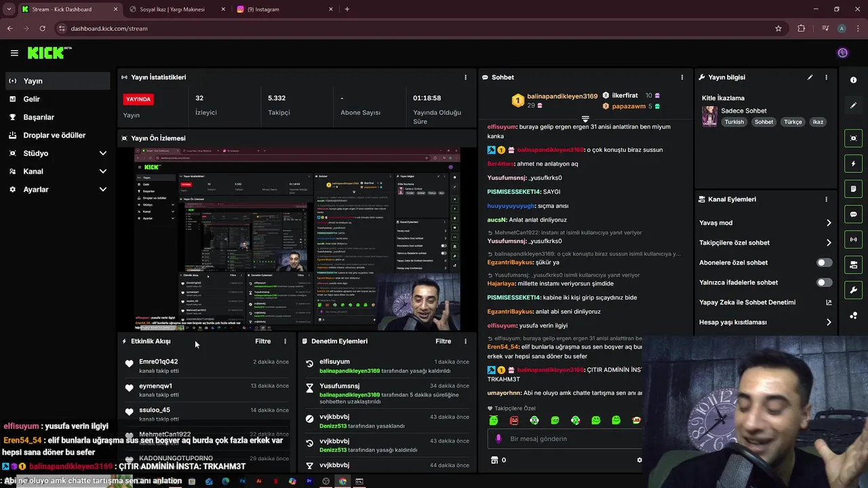Open Etkinlik Akışı three-dot menu
Viewport: 868px width, 488px height.
pyautogui.click(x=285, y=342)
